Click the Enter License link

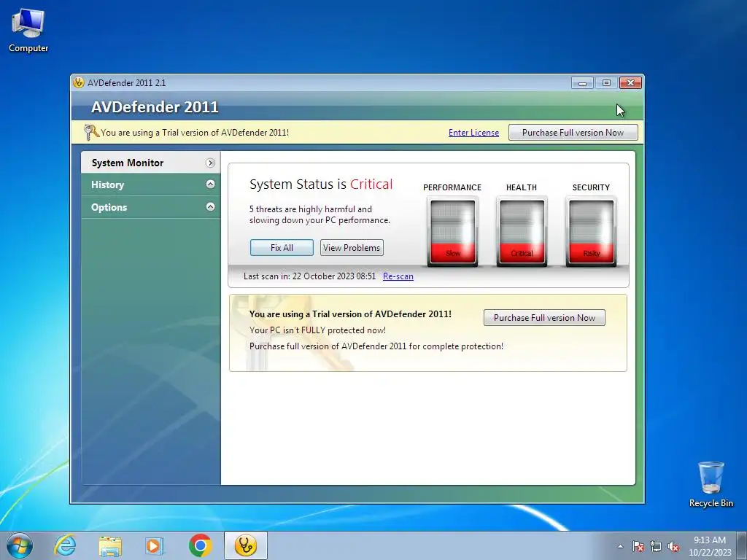click(473, 133)
